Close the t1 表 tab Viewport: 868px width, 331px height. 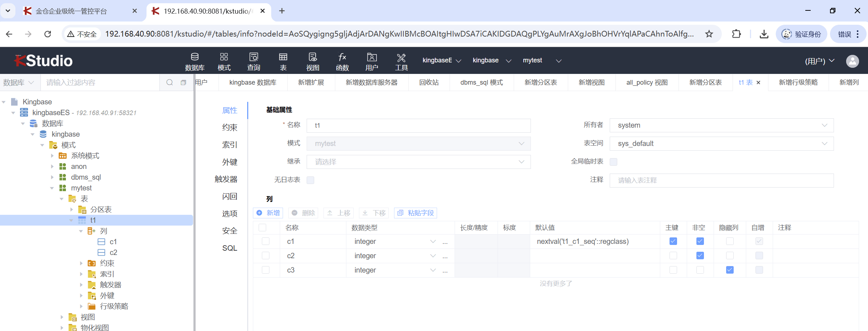click(758, 82)
